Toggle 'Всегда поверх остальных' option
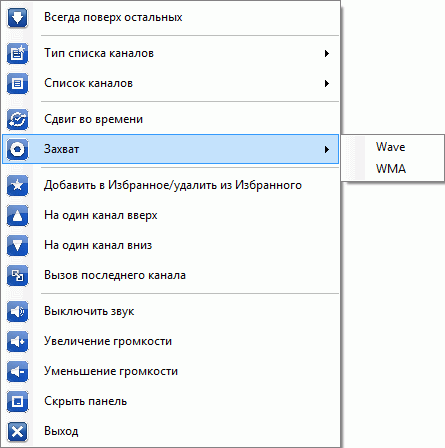 click(171, 17)
